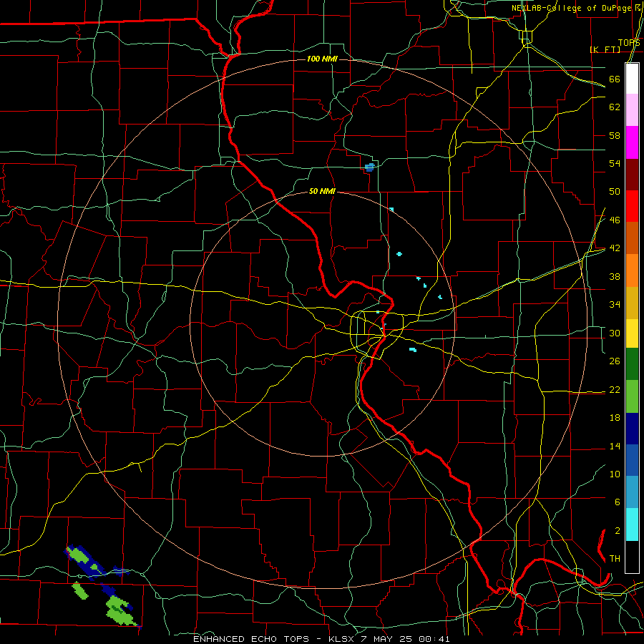
Task: Pick the cyan legend swatch
Action: pos(632,525)
